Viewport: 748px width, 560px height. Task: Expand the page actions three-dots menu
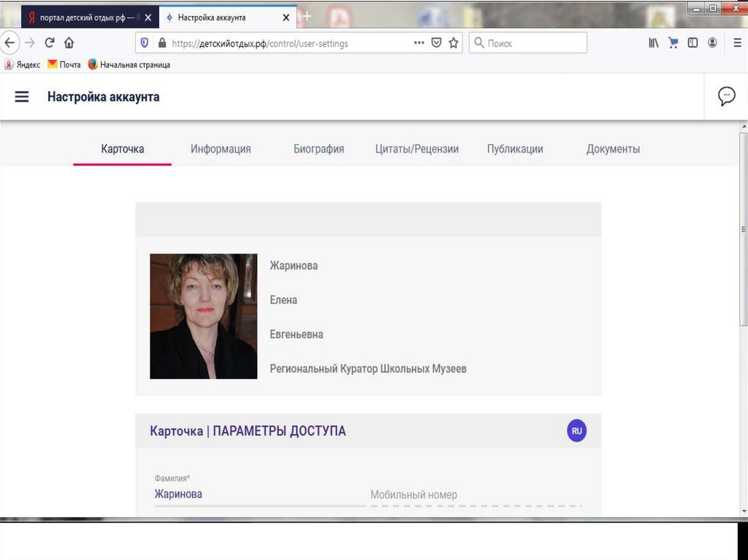point(419,43)
